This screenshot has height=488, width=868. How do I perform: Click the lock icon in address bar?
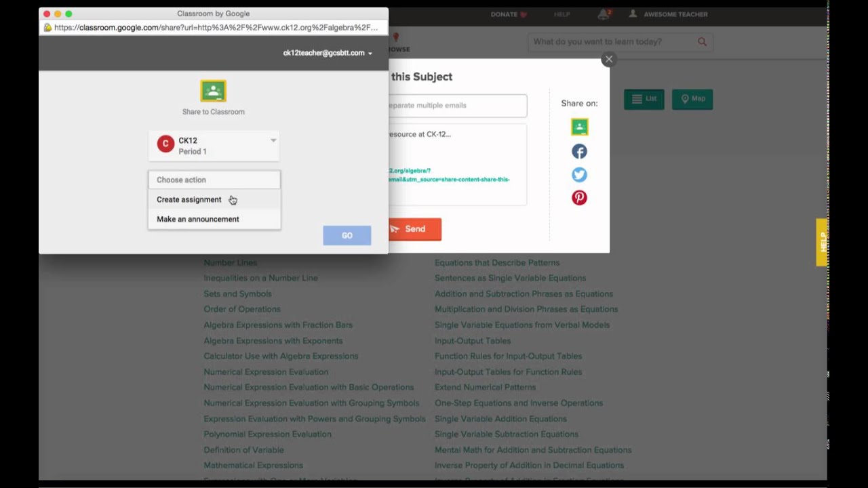[x=47, y=28]
